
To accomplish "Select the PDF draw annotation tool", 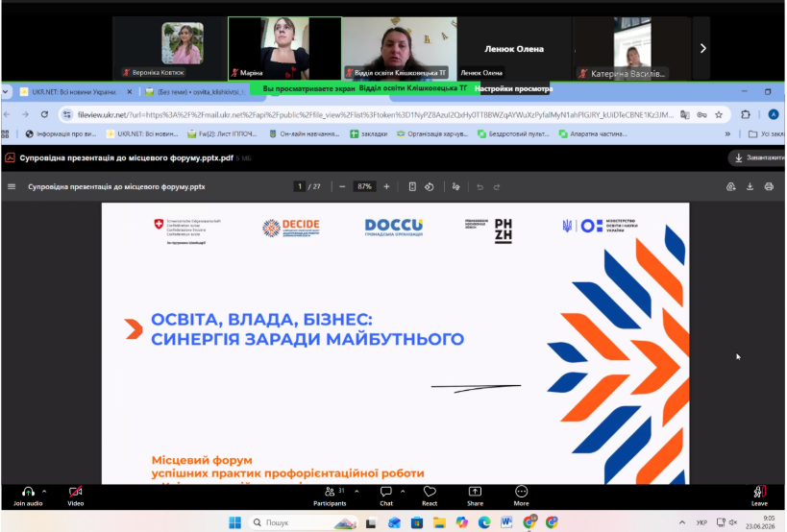I will click(455, 186).
